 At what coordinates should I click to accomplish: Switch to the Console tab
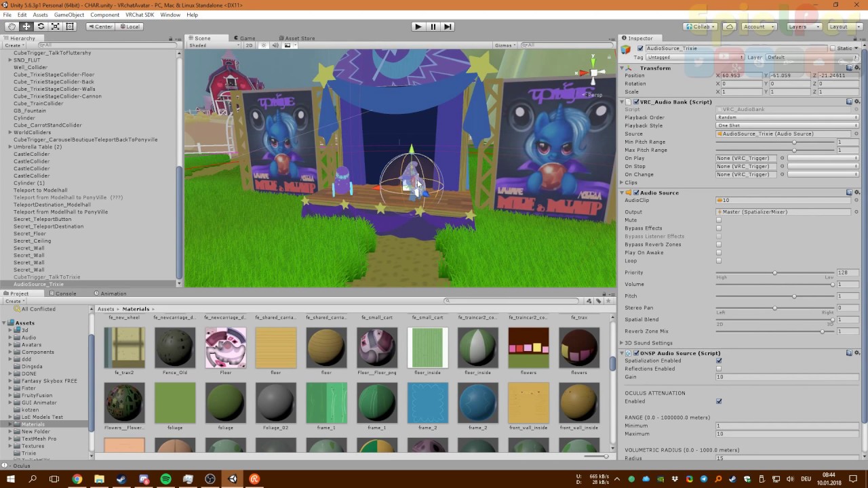62,293
